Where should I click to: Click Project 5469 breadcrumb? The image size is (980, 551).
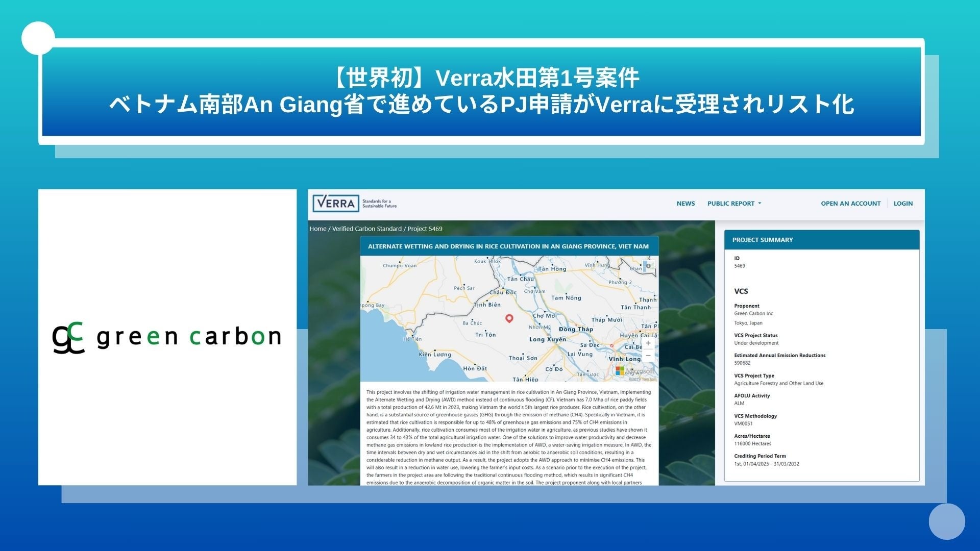pyautogui.click(x=425, y=229)
